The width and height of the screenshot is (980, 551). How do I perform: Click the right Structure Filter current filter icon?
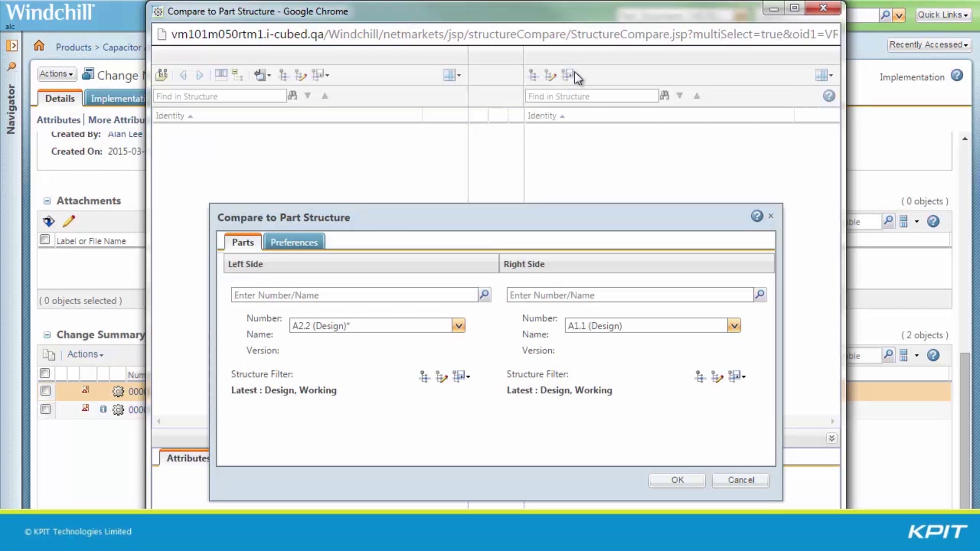click(x=700, y=377)
